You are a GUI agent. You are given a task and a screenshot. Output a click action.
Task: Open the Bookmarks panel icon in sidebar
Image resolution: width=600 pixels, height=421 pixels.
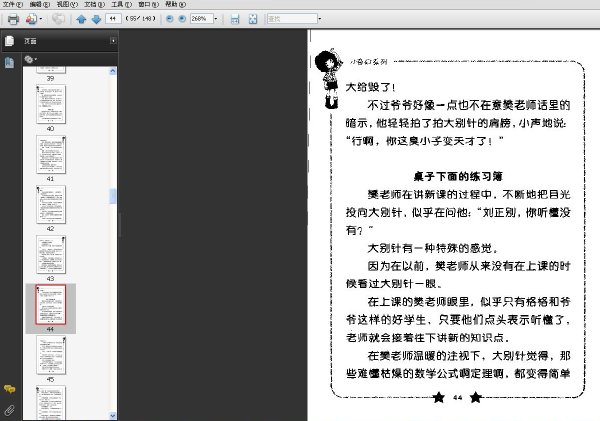(x=9, y=62)
